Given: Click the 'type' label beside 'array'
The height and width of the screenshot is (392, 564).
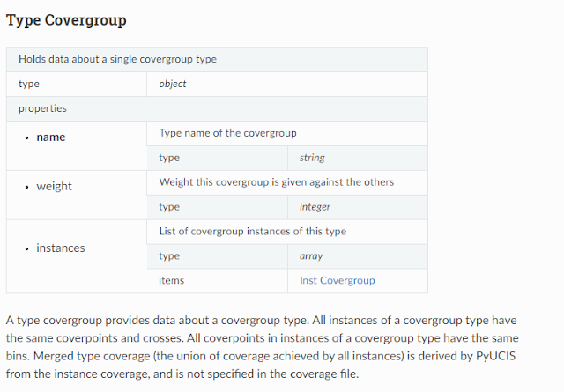Looking at the screenshot, I should pyautogui.click(x=169, y=255).
